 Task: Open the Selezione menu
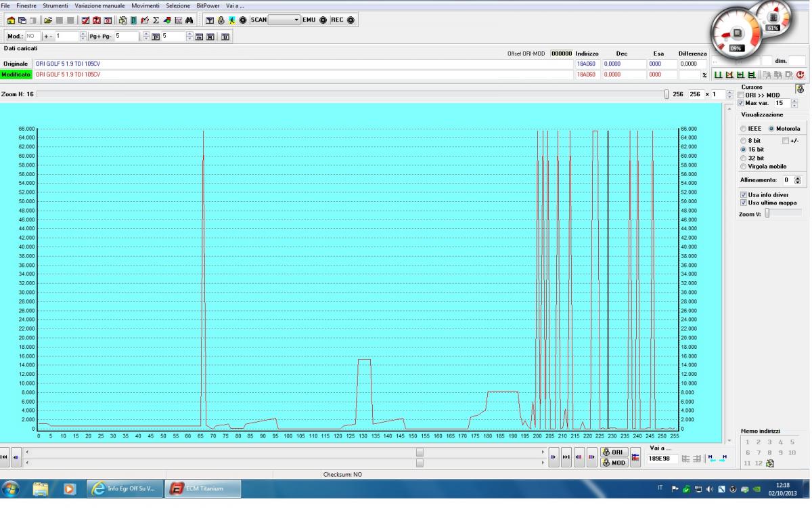178,5
